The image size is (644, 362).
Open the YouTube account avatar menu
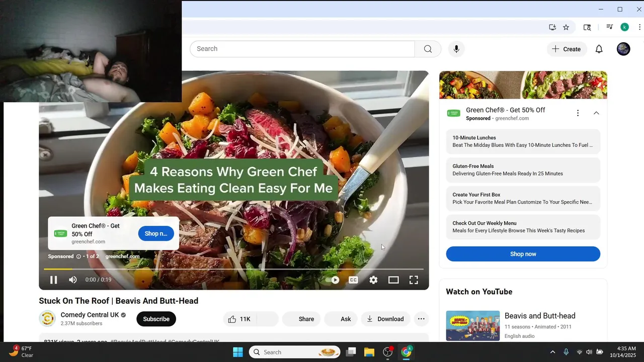[623, 49]
